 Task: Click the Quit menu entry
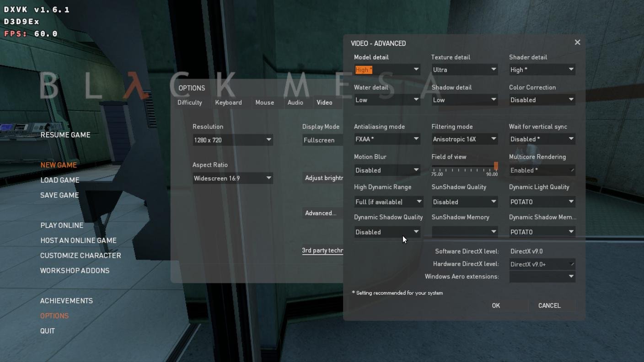pos(48,331)
